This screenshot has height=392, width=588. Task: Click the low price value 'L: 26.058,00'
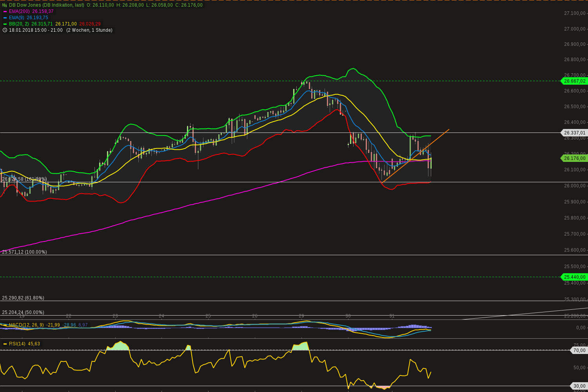(160, 5)
